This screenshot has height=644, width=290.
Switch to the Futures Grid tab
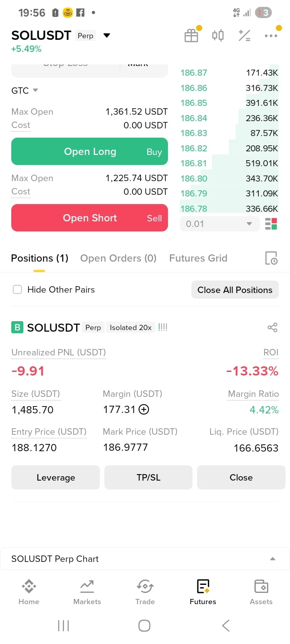(198, 258)
